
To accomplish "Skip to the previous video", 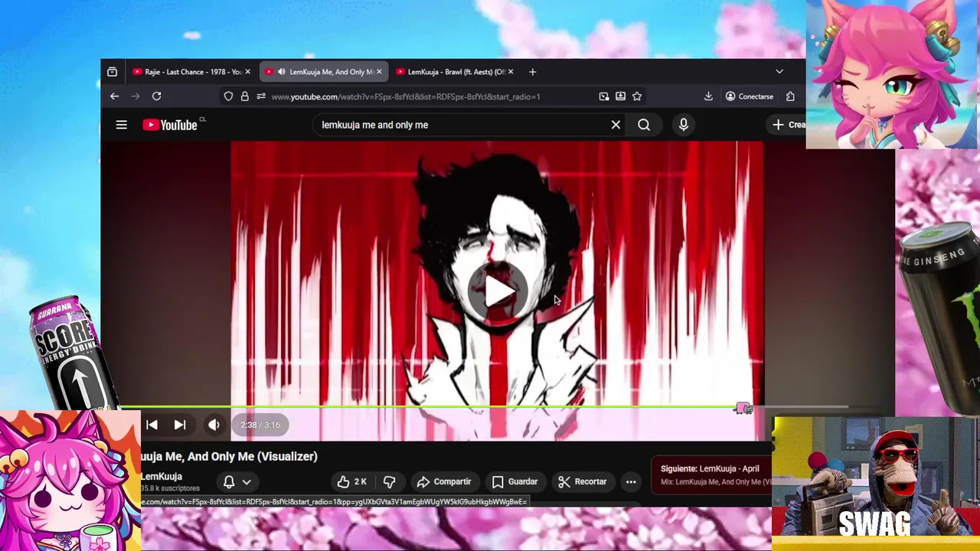I will pos(152,425).
